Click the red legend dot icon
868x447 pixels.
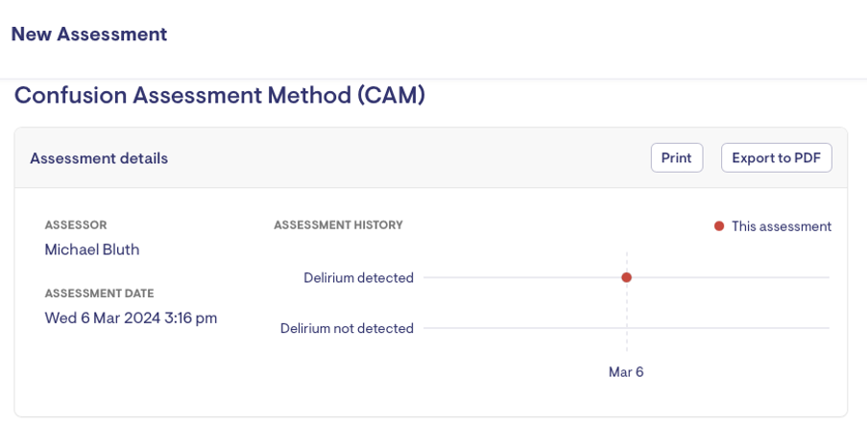click(719, 226)
